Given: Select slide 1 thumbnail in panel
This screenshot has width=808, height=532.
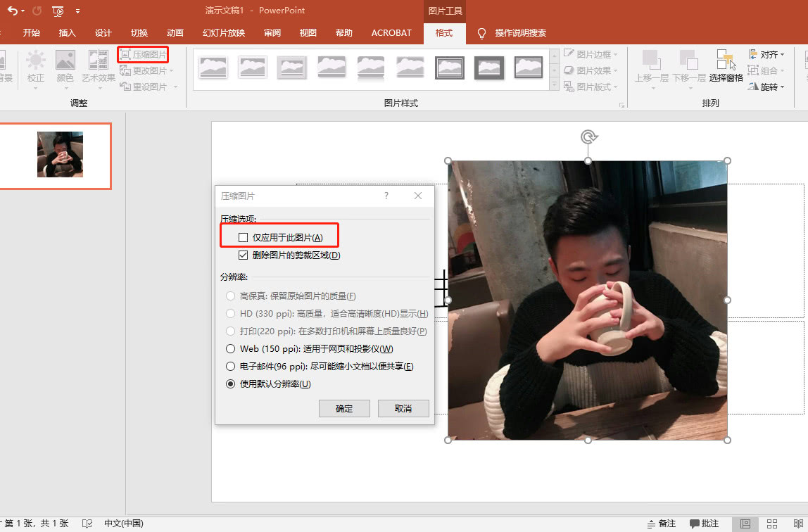Looking at the screenshot, I should point(56,156).
